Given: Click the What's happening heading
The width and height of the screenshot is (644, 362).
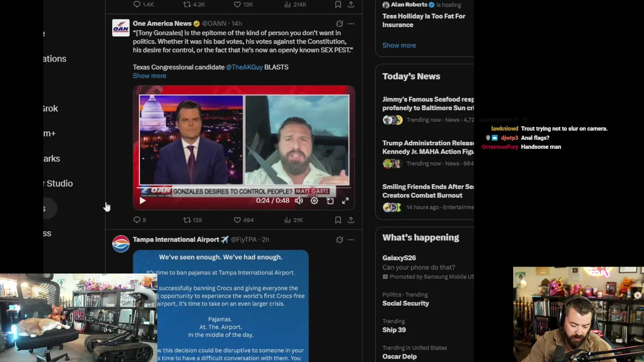Looking at the screenshot, I should pyautogui.click(x=421, y=237).
